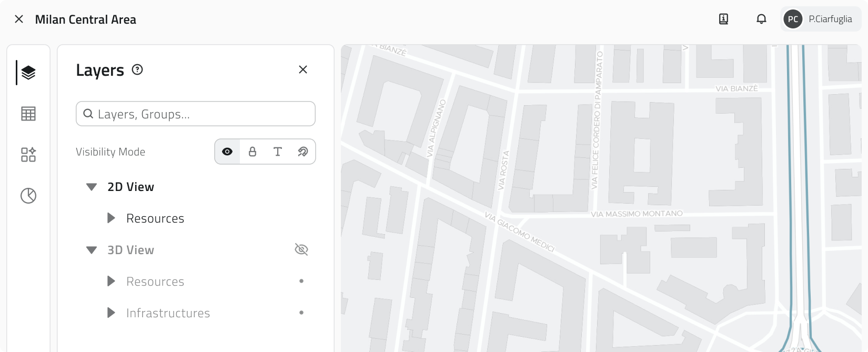
Task: Collapse the 3D View group
Action: (92, 250)
